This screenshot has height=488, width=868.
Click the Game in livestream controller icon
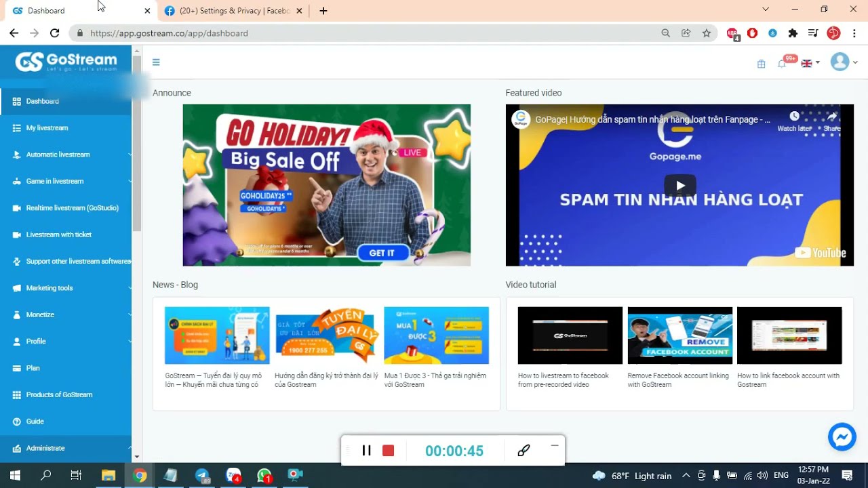point(17,181)
